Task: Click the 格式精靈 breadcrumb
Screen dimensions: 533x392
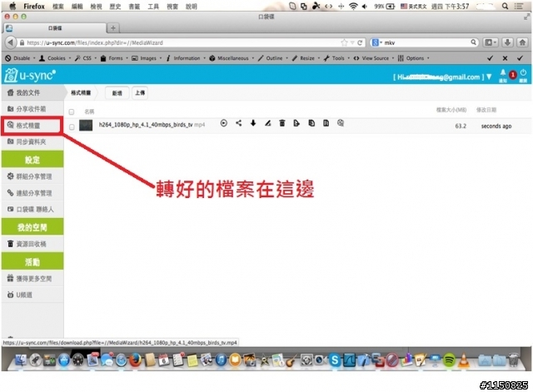Action: [x=81, y=93]
